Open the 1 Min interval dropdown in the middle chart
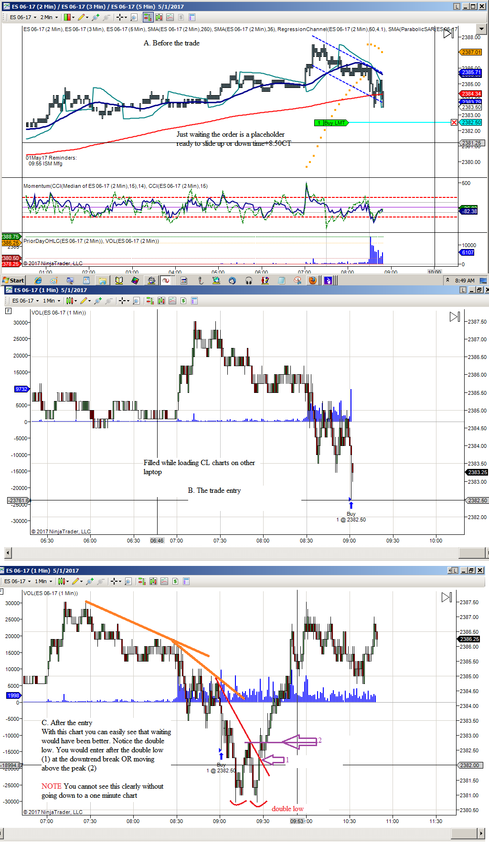The image size is (489, 868). (52, 301)
